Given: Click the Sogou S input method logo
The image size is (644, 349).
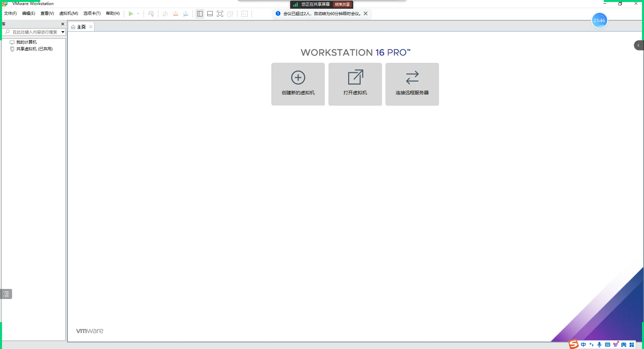Looking at the screenshot, I should pos(574,344).
